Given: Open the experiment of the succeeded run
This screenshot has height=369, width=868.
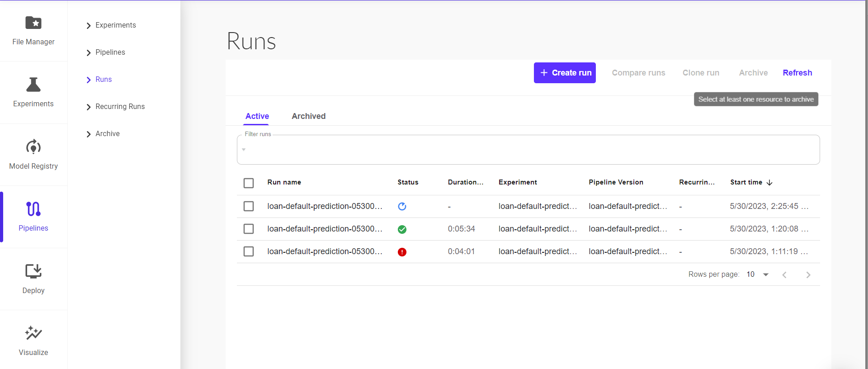Looking at the screenshot, I should (538, 229).
